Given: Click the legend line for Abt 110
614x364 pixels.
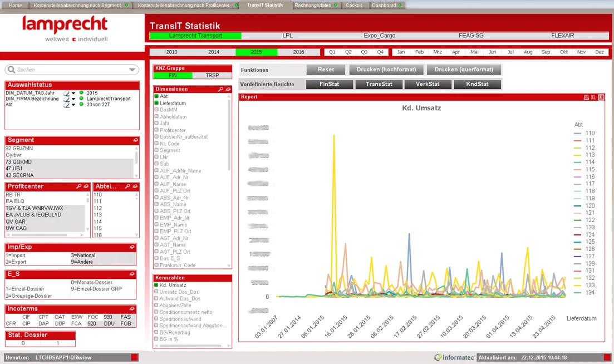Looking at the screenshot, I should click(x=578, y=133).
